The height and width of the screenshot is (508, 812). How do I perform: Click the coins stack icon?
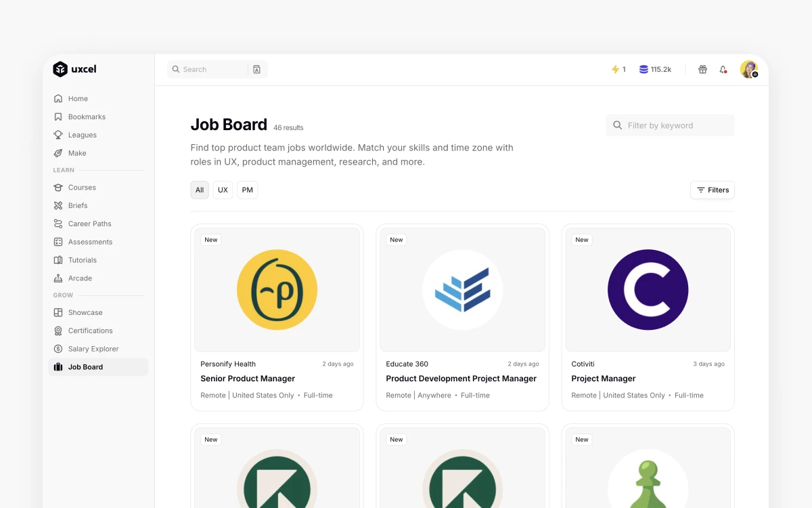tap(644, 69)
